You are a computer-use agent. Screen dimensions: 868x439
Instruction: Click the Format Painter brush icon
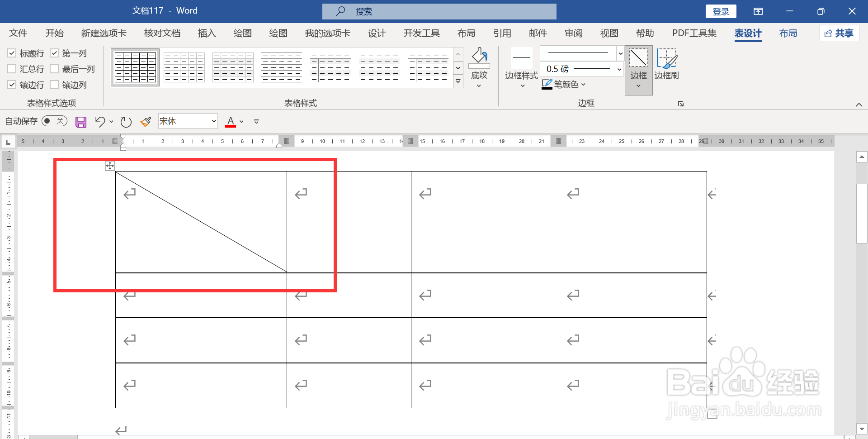[146, 121]
